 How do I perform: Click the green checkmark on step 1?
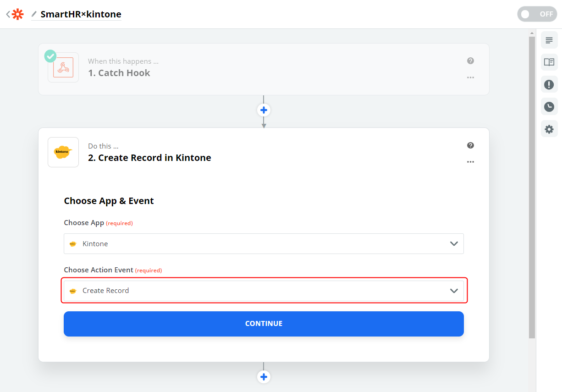[50, 56]
